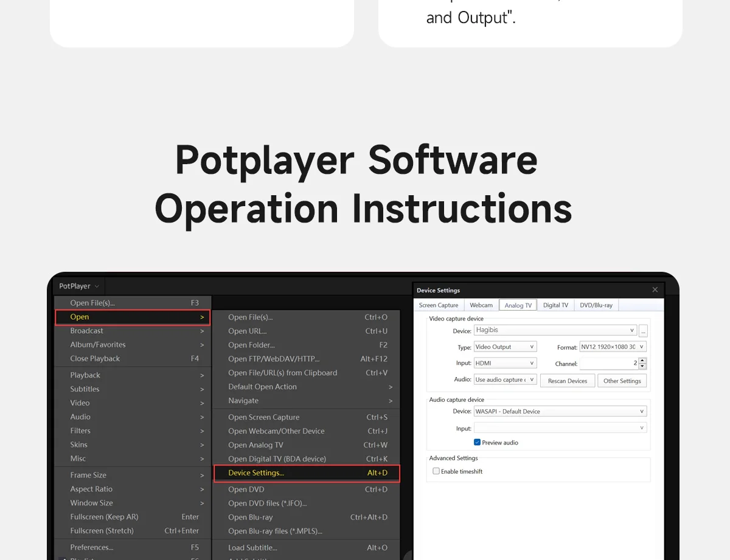This screenshot has height=560, width=730.
Task: Choose Open Blu-ray menu item
Action: [307, 517]
